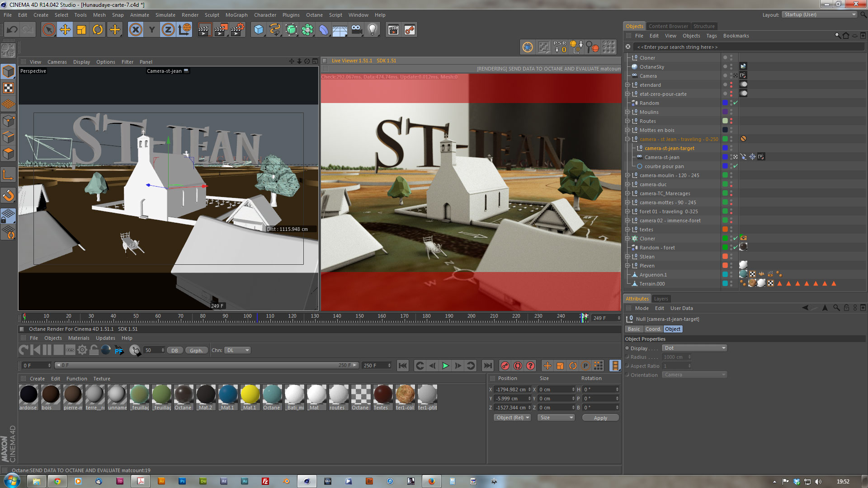Open Chn DL channel dropdown

[x=238, y=350]
